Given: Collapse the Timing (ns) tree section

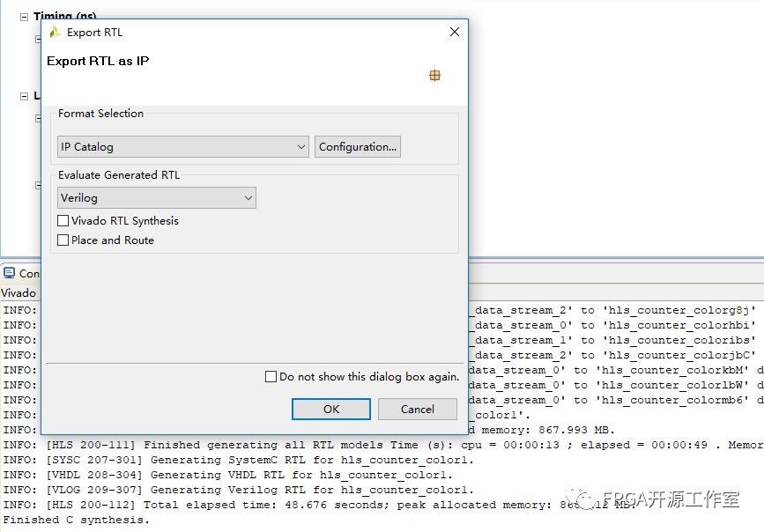Looking at the screenshot, I should click(25, 17).
